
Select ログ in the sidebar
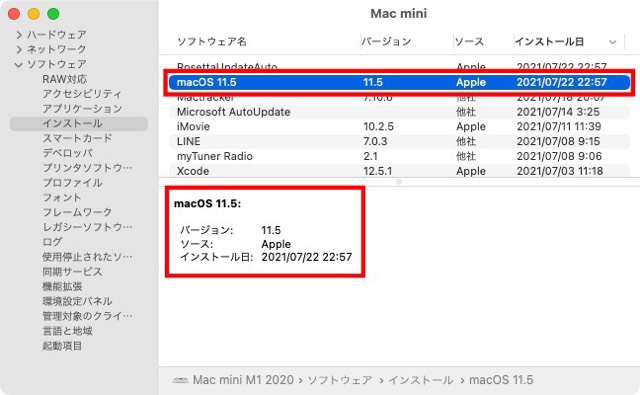point(52,242)
